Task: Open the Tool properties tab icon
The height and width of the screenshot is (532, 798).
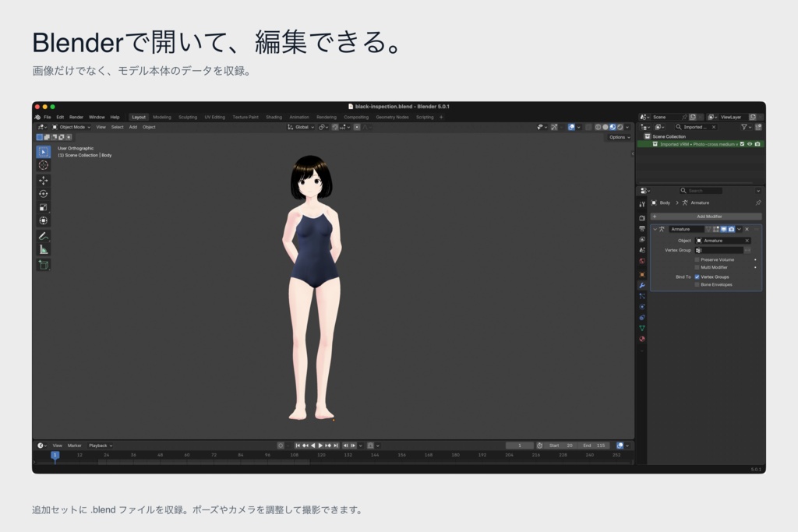Action: pos(642,204)
